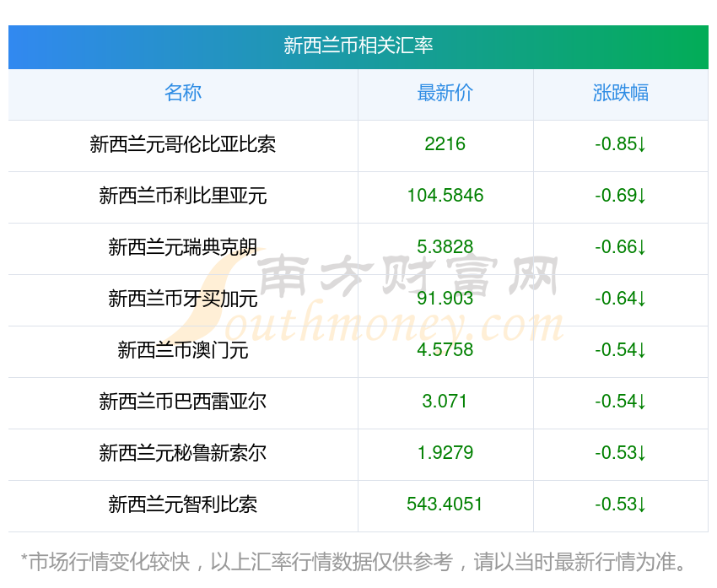Screen dimensions: 717x588
Task: Click the -0.69↓ change value
Action: 621,196
